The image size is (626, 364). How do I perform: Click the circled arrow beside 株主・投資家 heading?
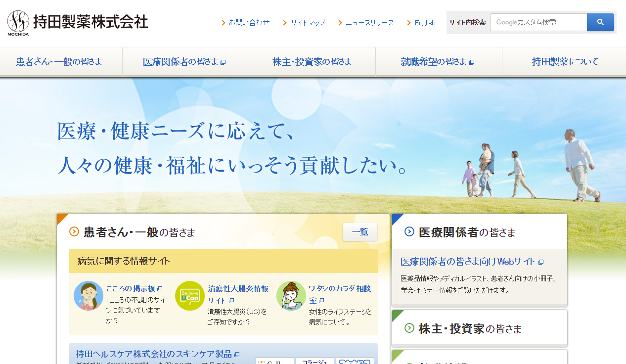coord(409,328)
